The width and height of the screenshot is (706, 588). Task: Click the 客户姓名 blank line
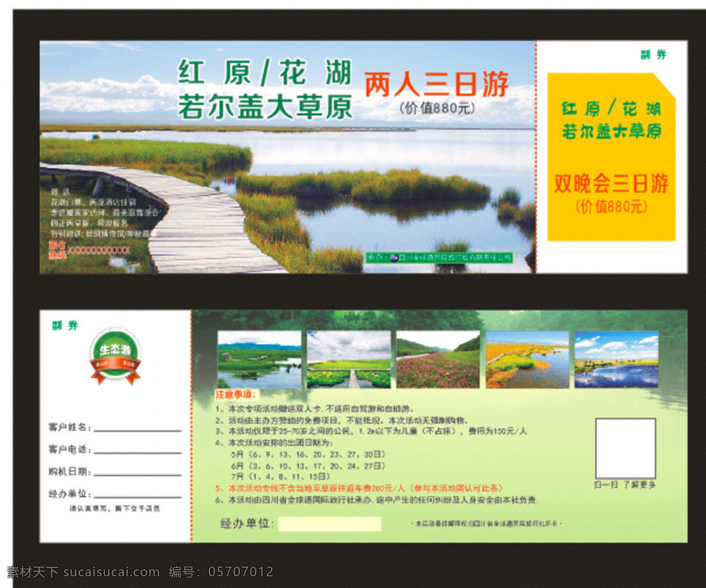pyautogui.click(x=137, y=431)
